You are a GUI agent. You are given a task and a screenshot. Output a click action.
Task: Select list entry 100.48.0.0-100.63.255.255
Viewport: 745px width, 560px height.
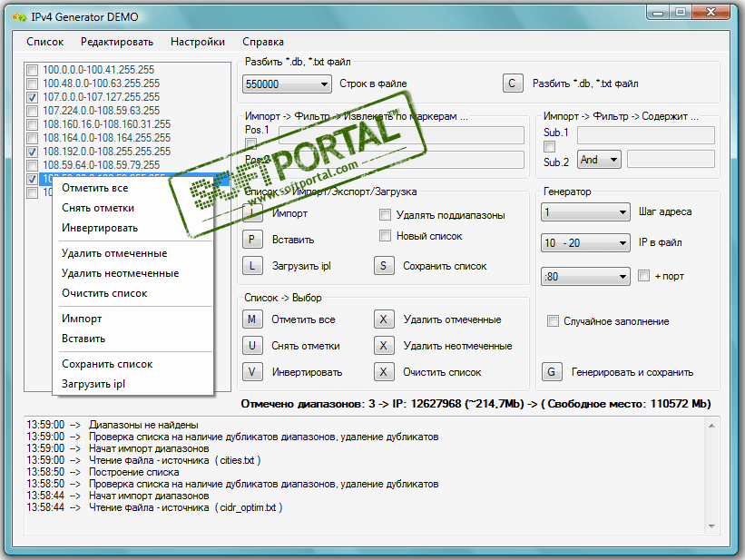102,84
